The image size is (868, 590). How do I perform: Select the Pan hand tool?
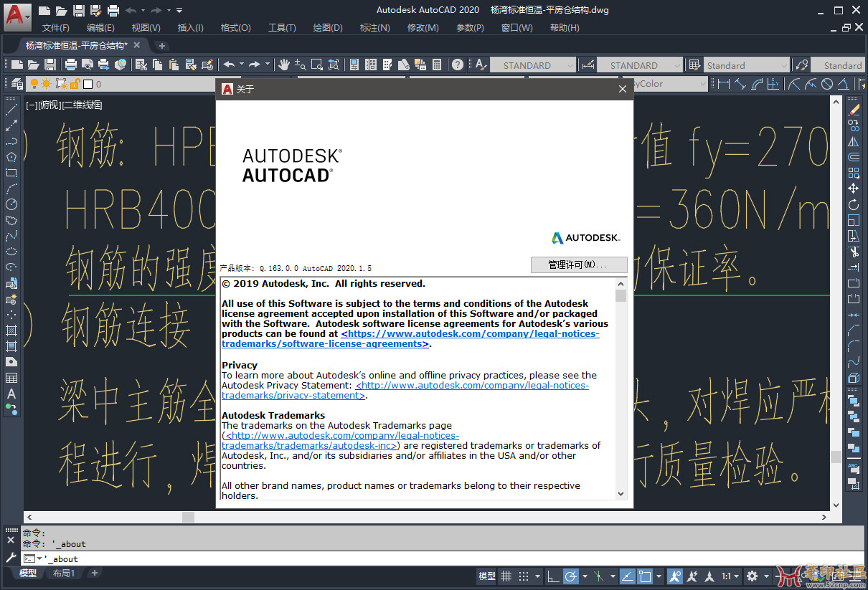coord(284,65)
